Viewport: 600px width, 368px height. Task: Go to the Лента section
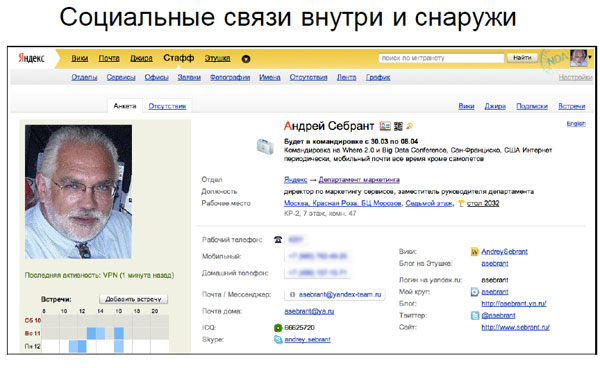pos(346,77)
